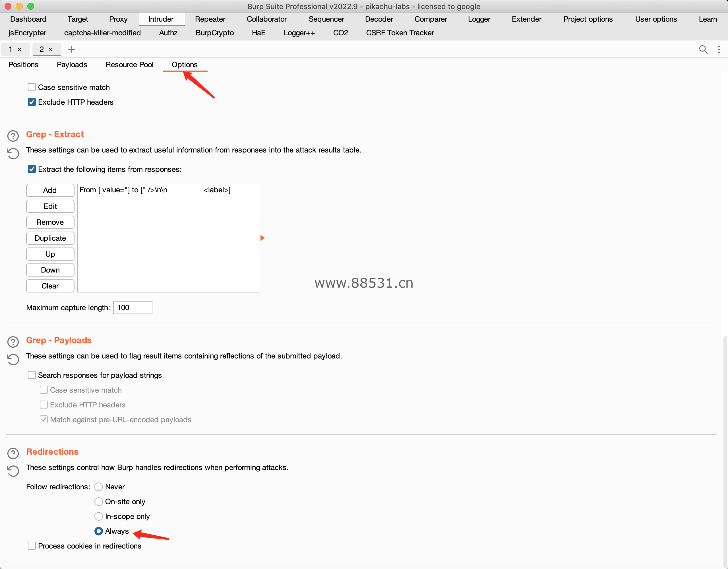This screenshot has width=728, height=569.
Task: Open the Resource Pool tab
Action: tap(129, 65)
